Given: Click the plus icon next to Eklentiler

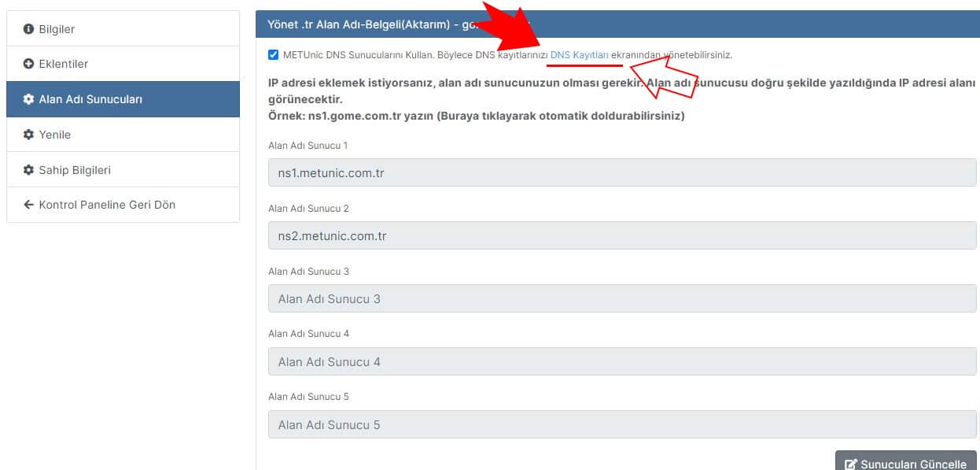Looking at the screenshot, I should 28,64.
